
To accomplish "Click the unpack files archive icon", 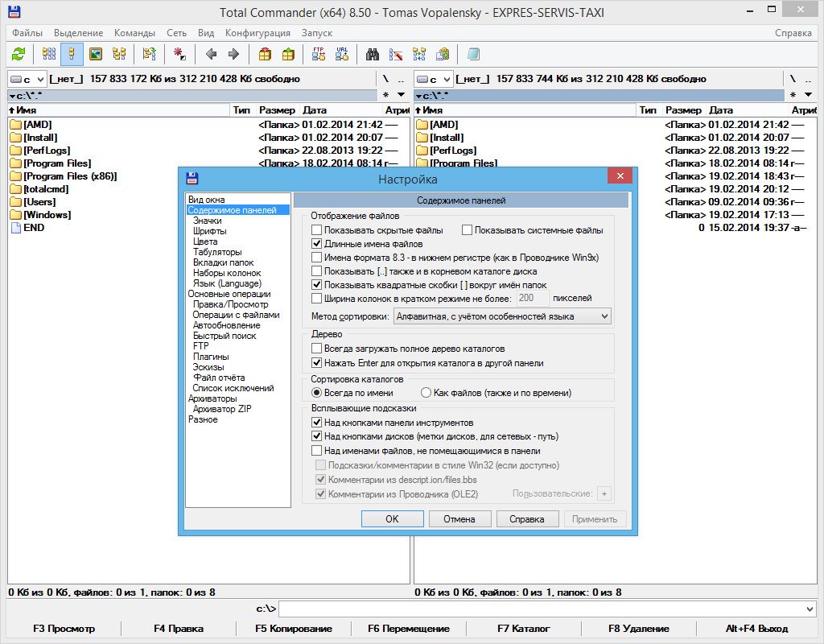I will 289,54.
